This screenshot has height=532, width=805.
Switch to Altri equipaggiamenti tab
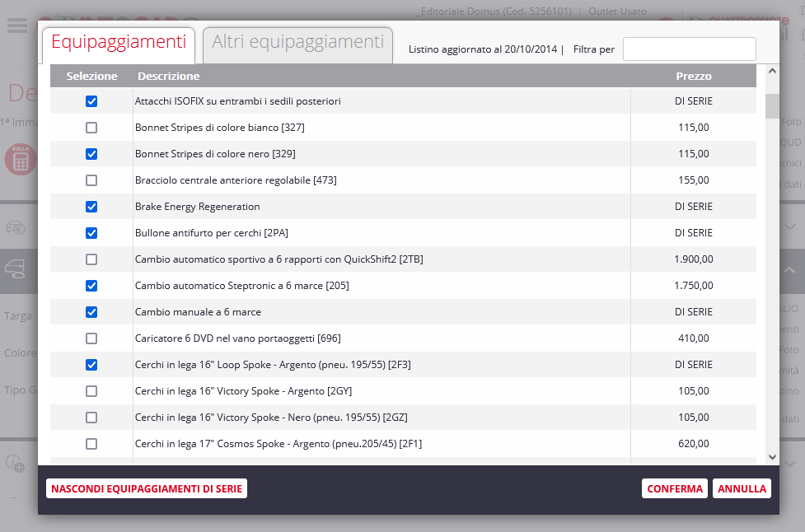tap(297, 43)
